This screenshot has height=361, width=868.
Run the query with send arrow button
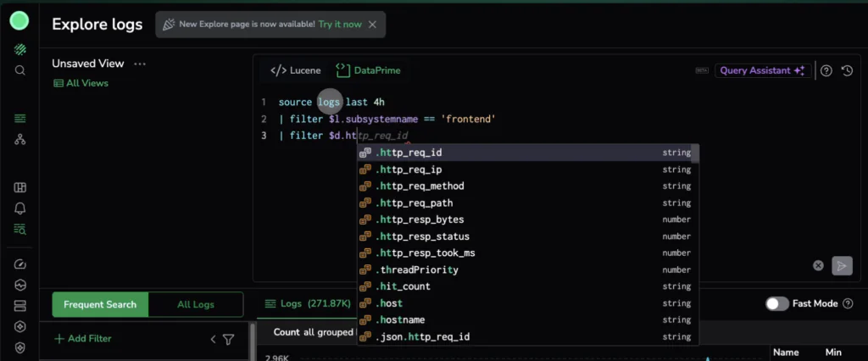point(841,265)
